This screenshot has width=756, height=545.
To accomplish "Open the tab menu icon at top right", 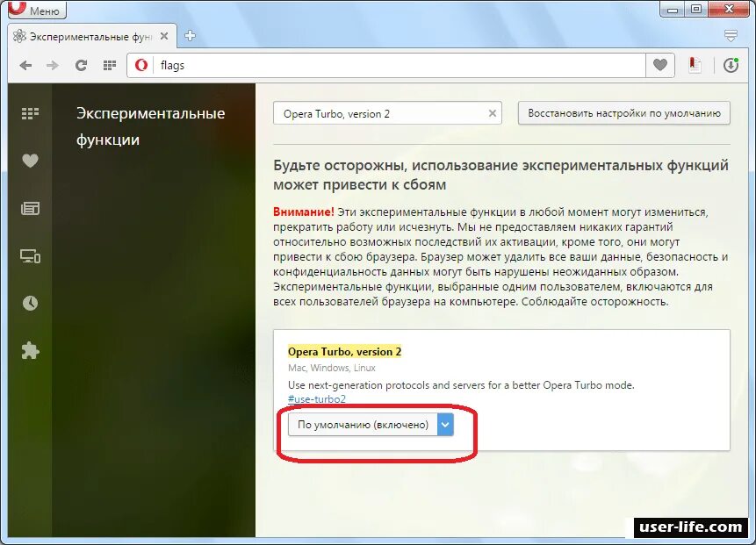I will [x=731, y=36].
